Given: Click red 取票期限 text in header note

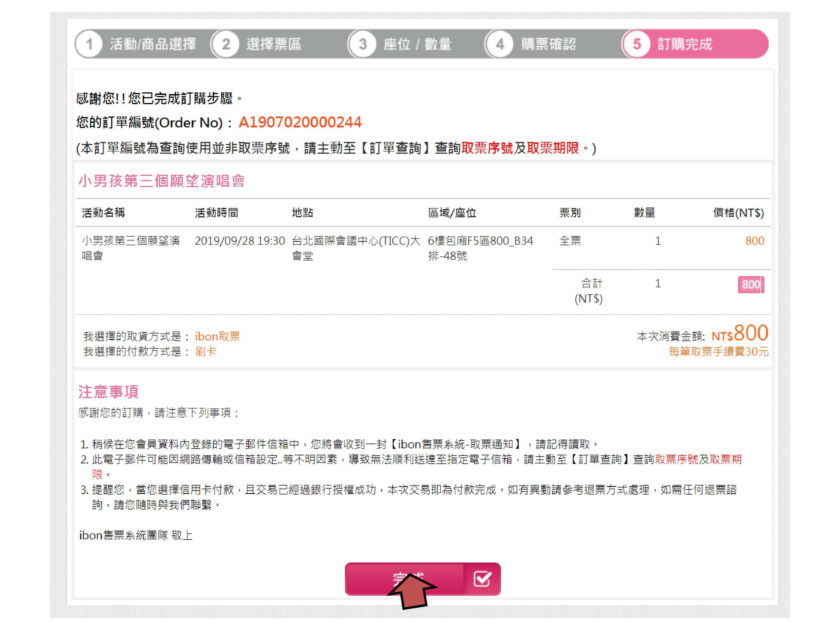Looking at the screenshot, I should [x=552, y=148].
